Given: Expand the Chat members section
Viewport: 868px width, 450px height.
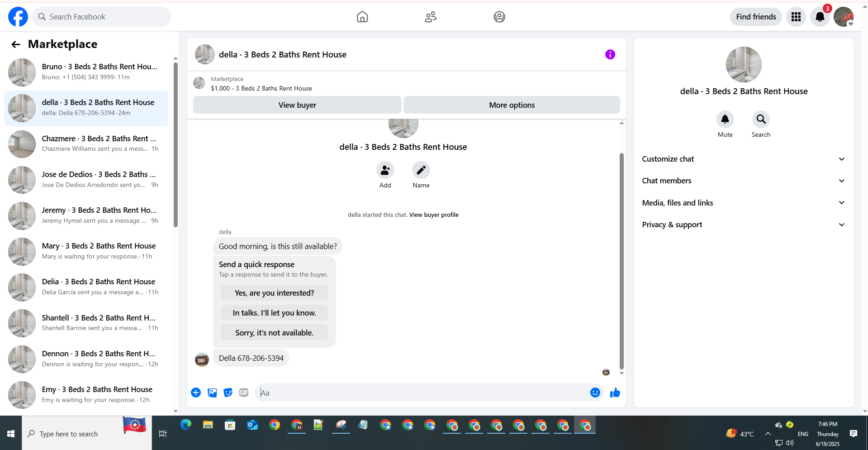Looking at the screenshot, I should click(x=744, y=181).
